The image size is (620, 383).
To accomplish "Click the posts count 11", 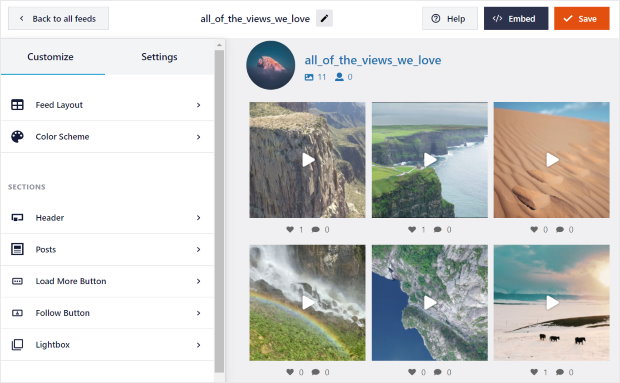I will point(322,77).
